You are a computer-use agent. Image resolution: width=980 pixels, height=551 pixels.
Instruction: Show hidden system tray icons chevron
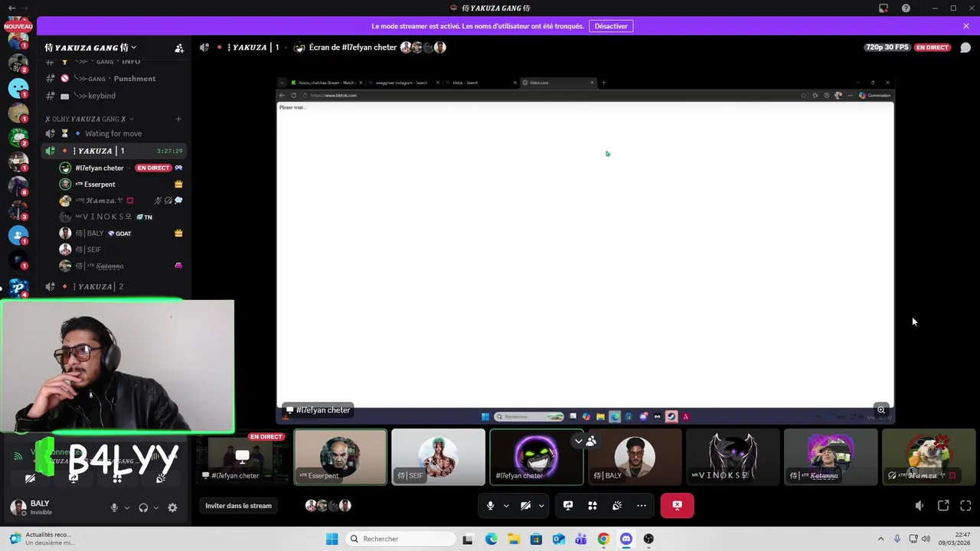[x=880, y=539]
